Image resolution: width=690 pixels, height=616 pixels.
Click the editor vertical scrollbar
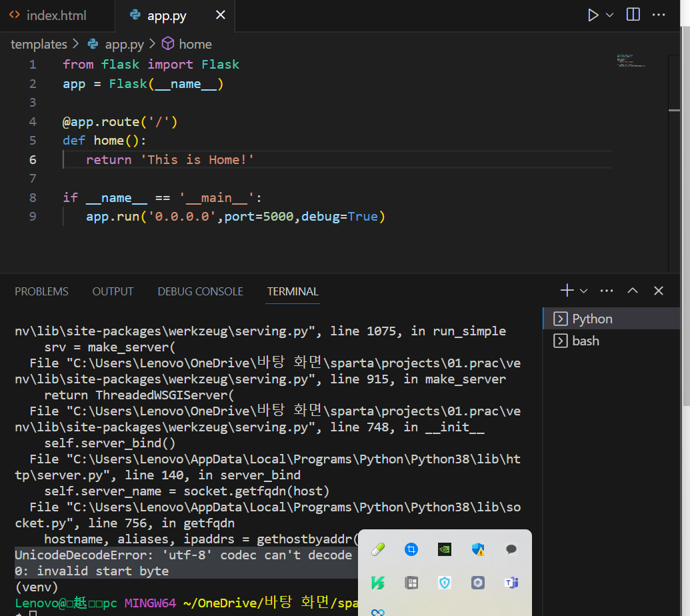coord(674,163)
